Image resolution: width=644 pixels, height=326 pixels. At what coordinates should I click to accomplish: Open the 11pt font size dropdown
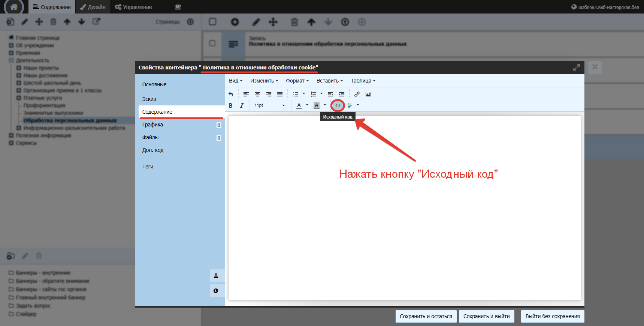270,105
